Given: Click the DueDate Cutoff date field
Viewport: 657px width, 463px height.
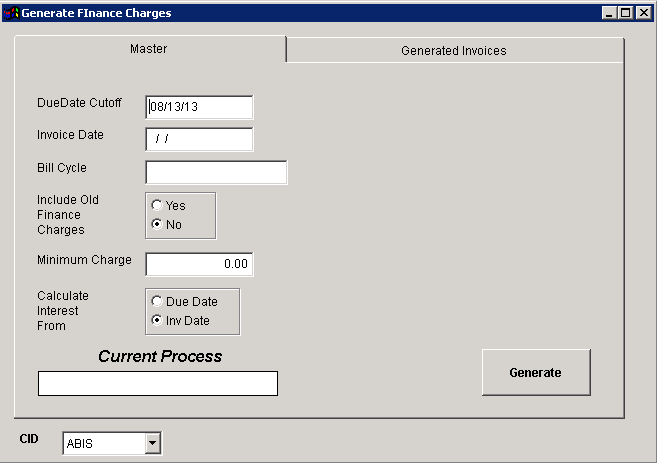Looking at the screenshot, I should 199,107.
